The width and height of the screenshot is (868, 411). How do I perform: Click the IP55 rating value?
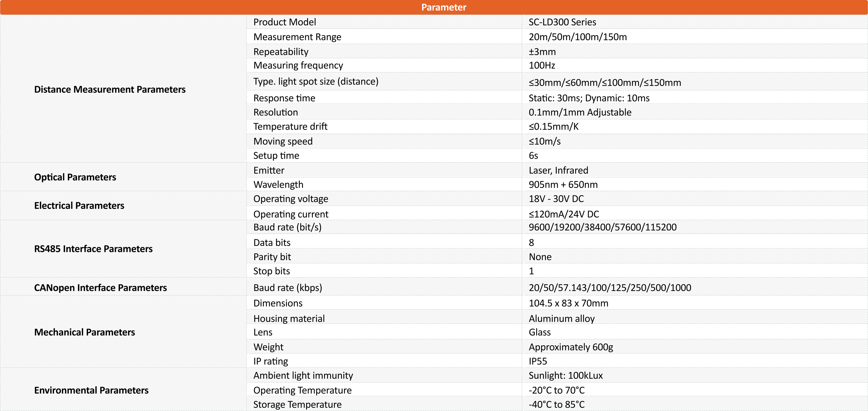point(538,361)
